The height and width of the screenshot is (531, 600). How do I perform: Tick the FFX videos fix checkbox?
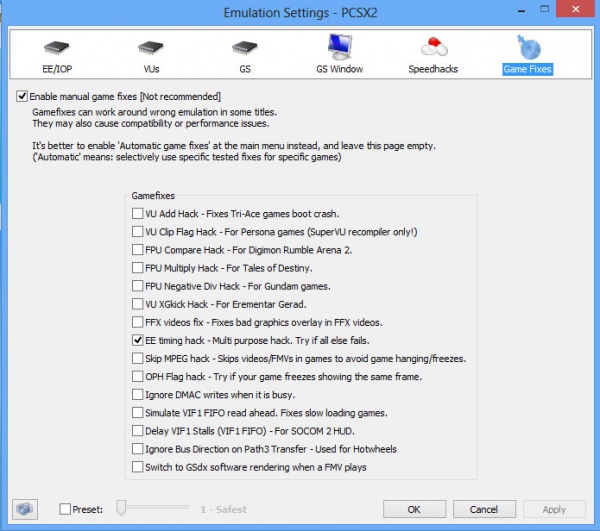click(137, 322)
